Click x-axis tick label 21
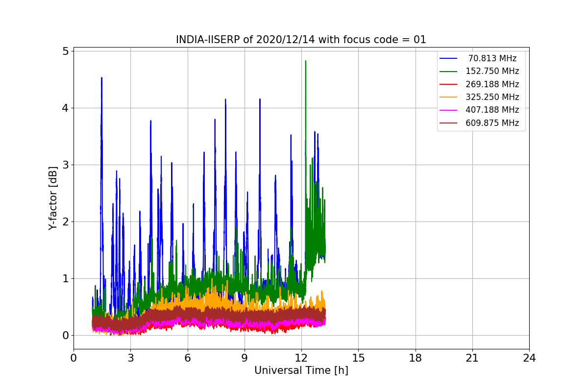The height and width of the screenshot is (392, 588). (x=472, y=358)
